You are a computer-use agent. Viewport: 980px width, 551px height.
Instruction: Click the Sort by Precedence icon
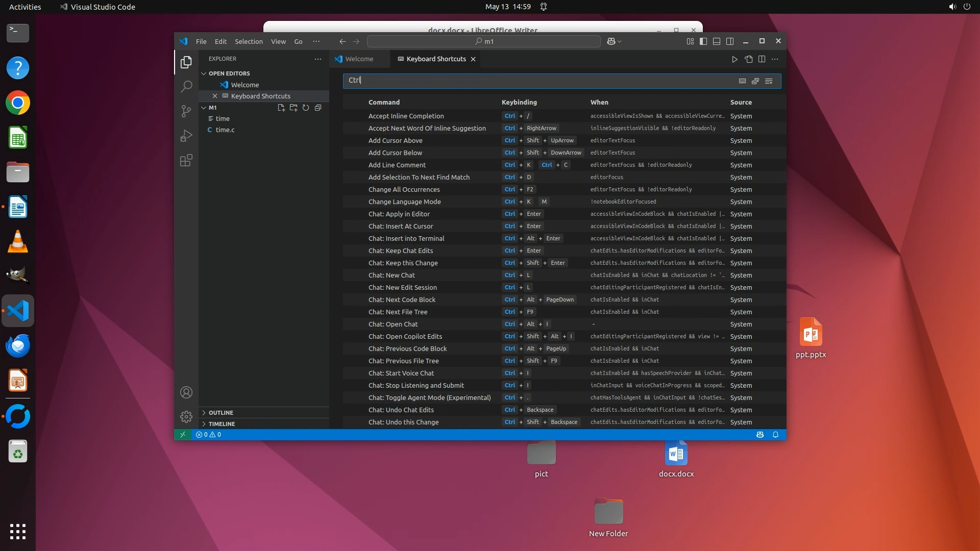tap(755, 81)
